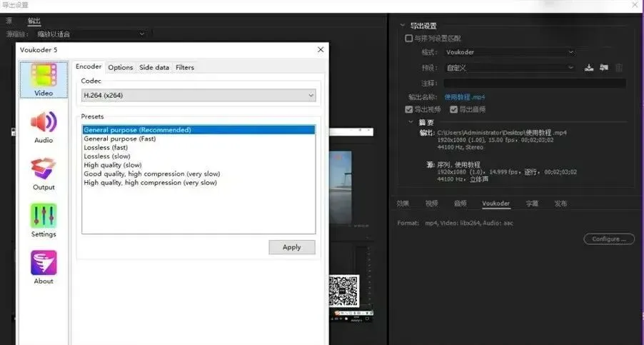This screenshot has height=345, width=644.
Task: Open the 缩放以适合 source scaling dropdown
Action: point(91,34)
